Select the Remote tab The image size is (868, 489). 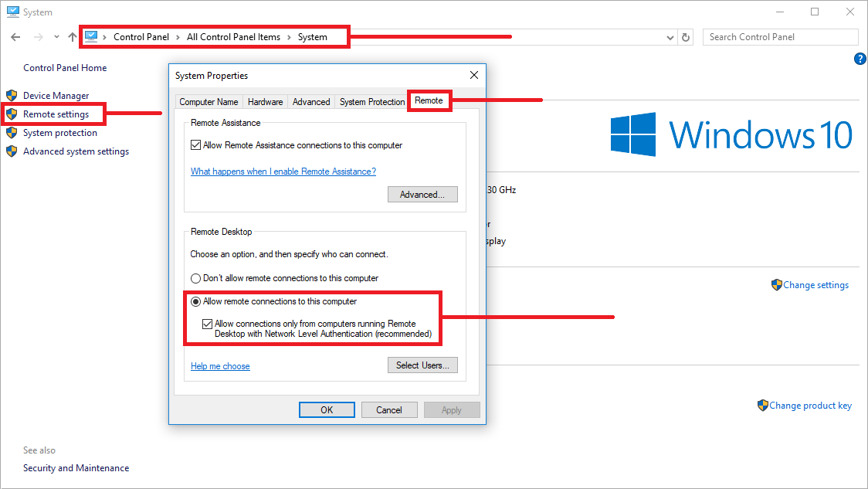429,100
